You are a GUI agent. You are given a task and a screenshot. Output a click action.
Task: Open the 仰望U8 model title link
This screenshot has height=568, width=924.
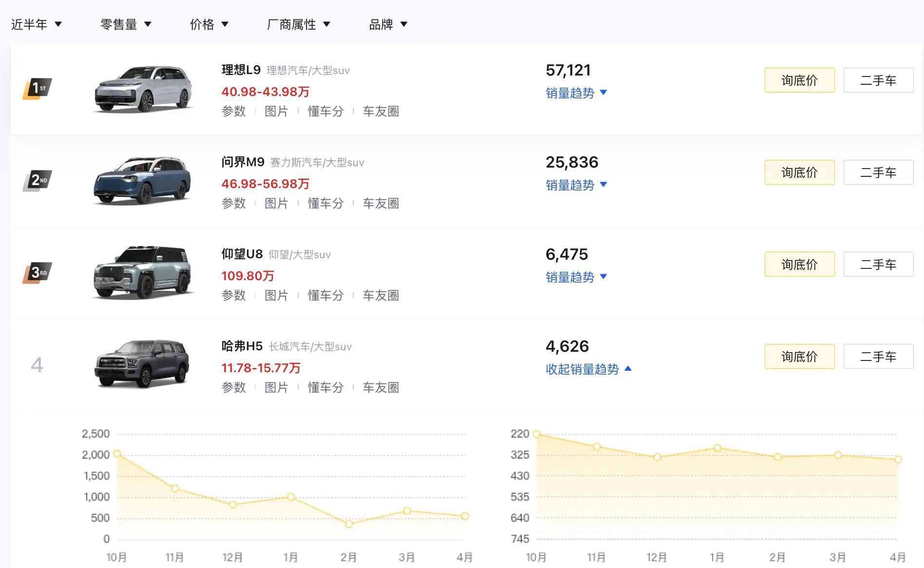pyautogui.click(x=242, y=254)
